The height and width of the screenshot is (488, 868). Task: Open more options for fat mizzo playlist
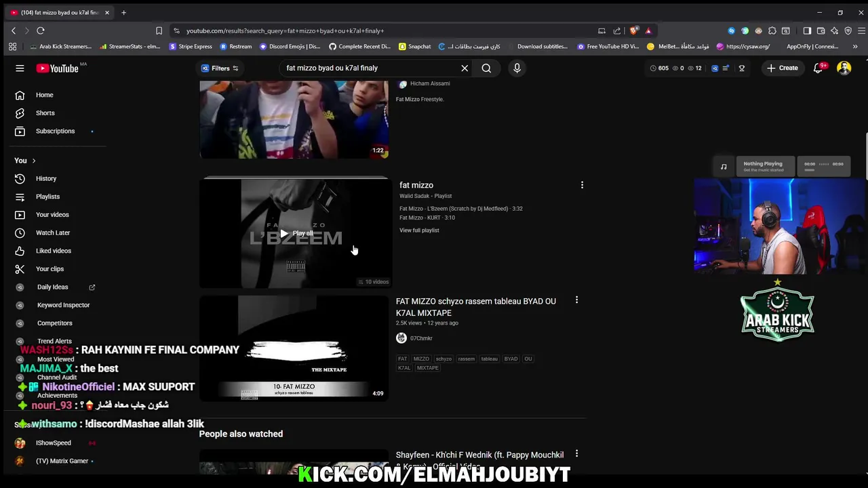tap(582, 185)
